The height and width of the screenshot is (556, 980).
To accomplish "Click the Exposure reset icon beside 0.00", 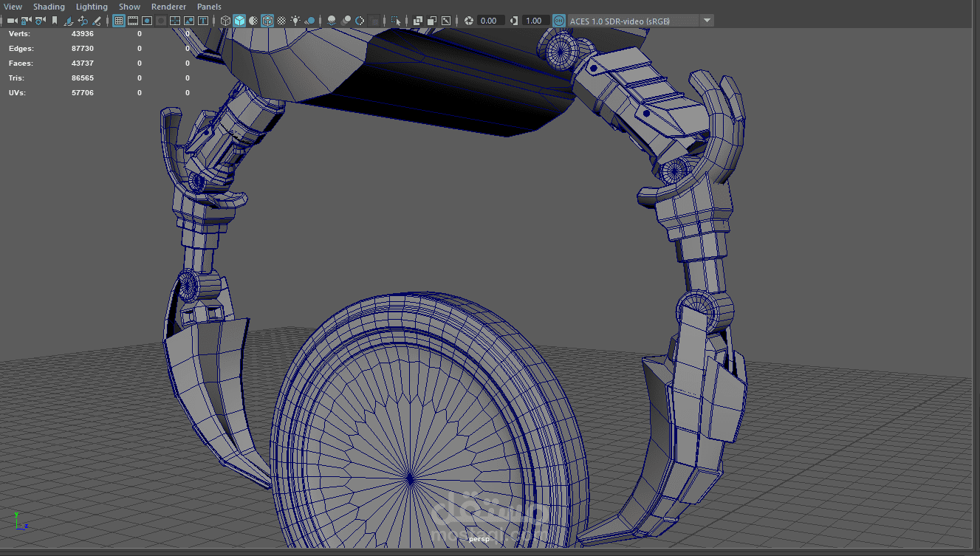I will point(468,21).
